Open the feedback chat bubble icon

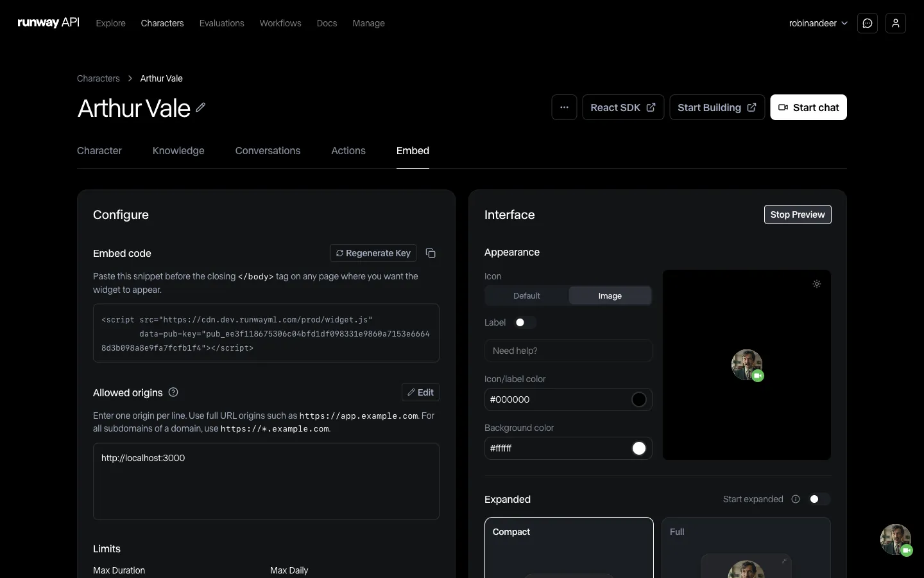coord(868,23)
